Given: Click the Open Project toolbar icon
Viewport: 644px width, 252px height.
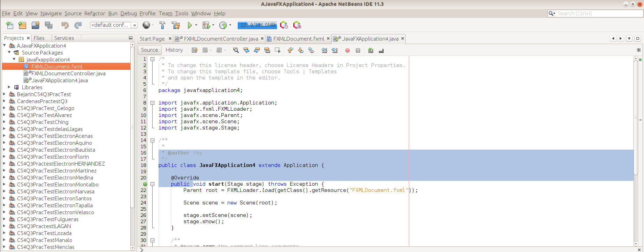Looking at the screenshot, I should (x=35, y=25).
